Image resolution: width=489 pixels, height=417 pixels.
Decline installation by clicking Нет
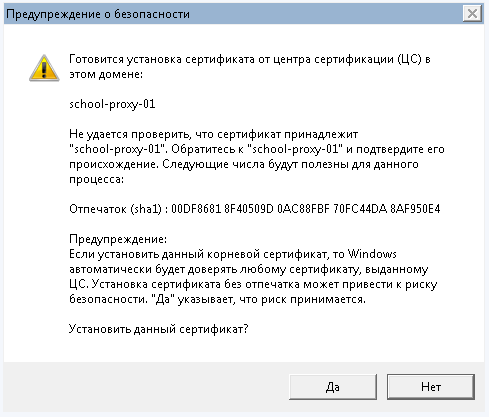pos(431,387)
